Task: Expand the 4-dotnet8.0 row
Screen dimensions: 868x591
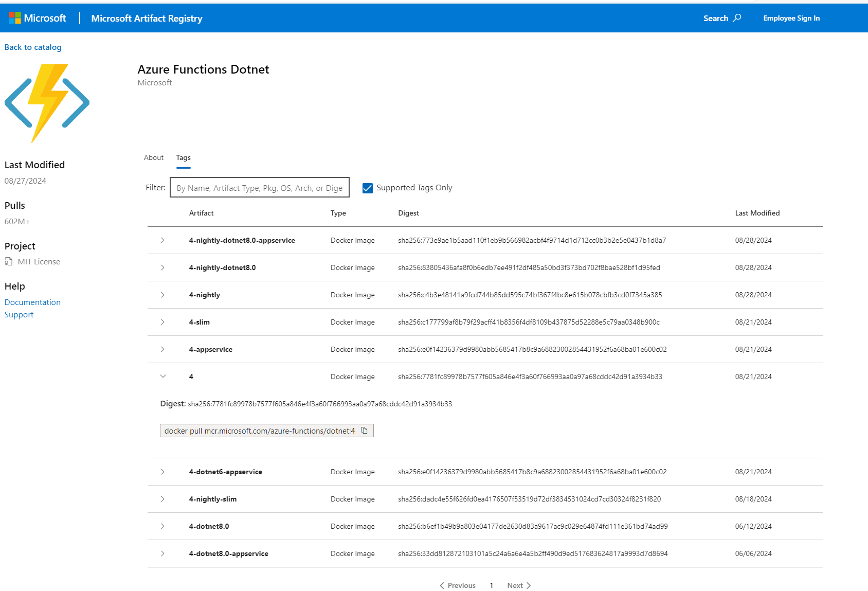Action: point(162,526)
